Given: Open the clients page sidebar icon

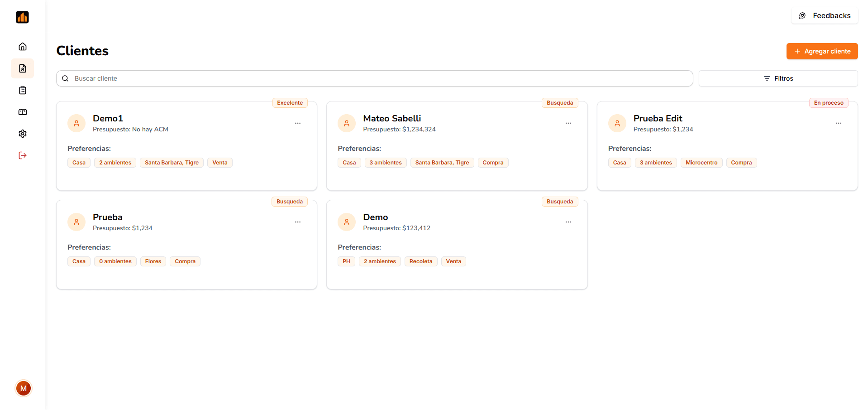Looking at the screenshot, I should [23, 68].
